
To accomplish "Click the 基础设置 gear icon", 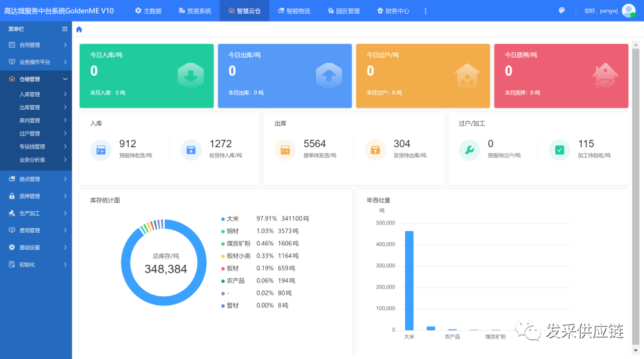I will (12, 247).
